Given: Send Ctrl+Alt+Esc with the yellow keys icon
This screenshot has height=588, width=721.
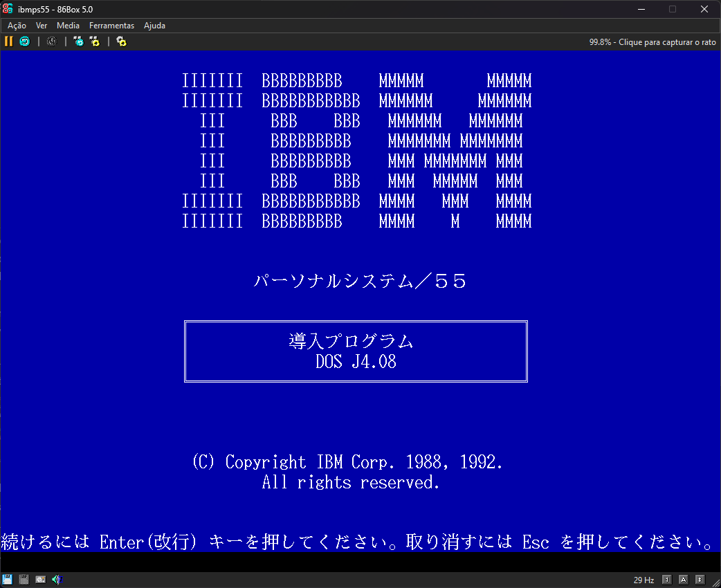Looking at the screenshot, I should [x=95, y=42].
